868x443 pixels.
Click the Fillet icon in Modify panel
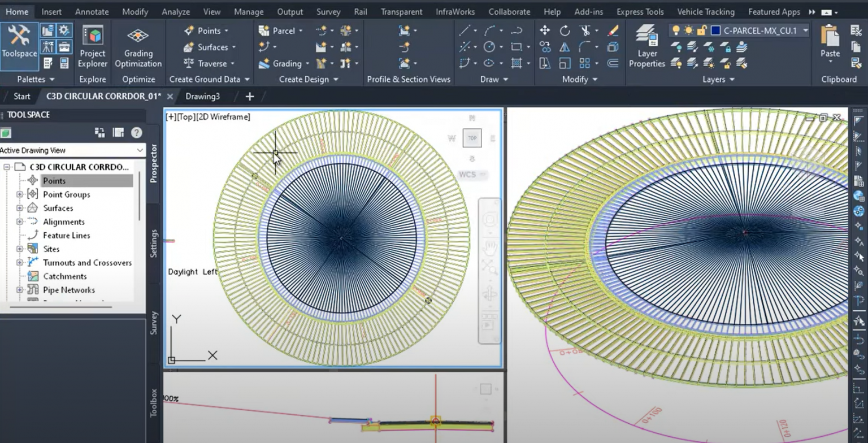(584, 46)
